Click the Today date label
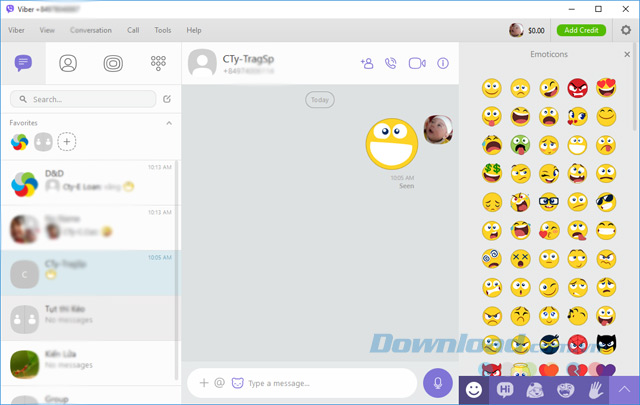Viewport: 640px width, 405px height. 320,100
